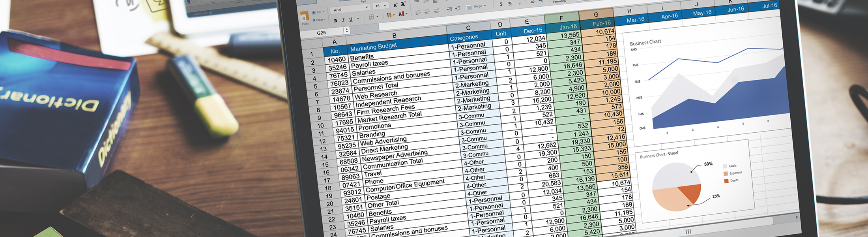Apply the percent number format
The height and width of the screenshot is (237, 868).
(x=510, y=4)
